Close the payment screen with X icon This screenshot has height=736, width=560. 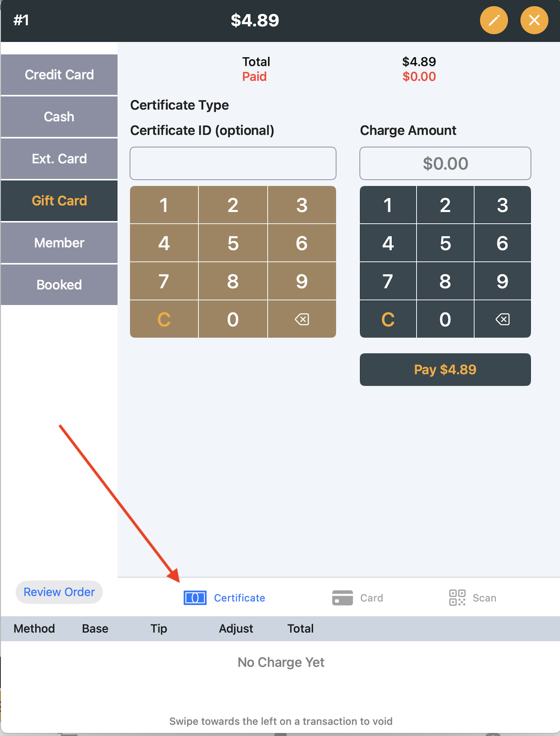(534, 20)
